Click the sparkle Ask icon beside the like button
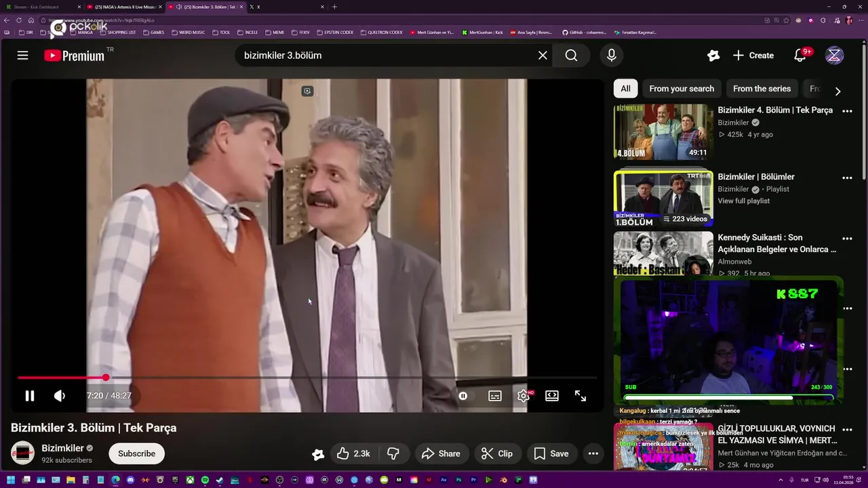The image size is (868, 488). point(318,454)
